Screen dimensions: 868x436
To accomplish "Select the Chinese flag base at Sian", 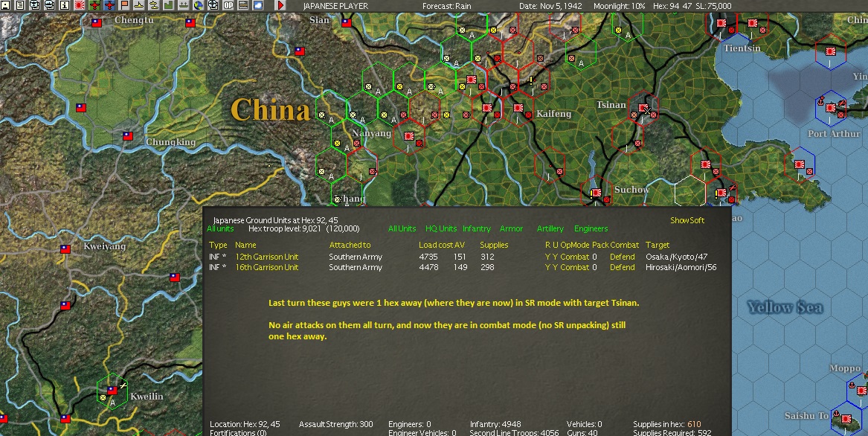I will click(x=347, y=23).
